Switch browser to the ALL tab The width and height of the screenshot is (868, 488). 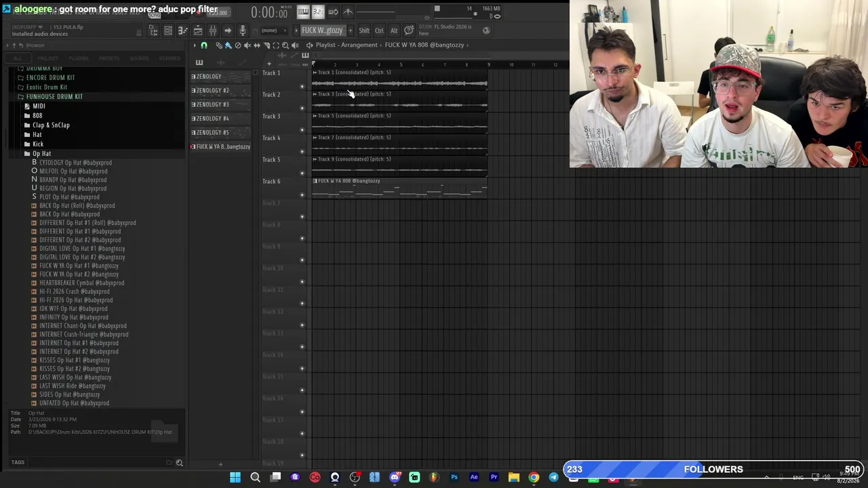pyautogui.click(x=18, y=58)
